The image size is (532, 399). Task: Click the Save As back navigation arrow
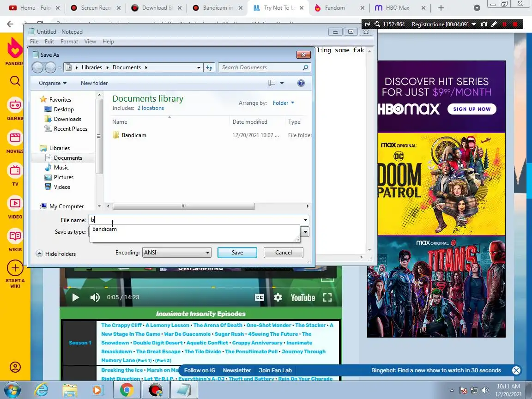pyautogui.click(x=38, y=67)
